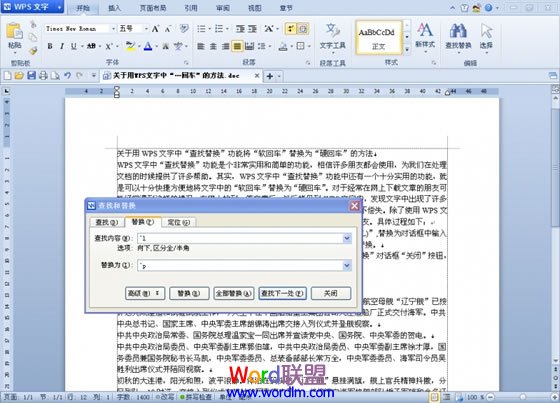Click the clear formatting eraser icon
Screen dimensions: 560x403
pyautogui.click(x=184, y=29)
